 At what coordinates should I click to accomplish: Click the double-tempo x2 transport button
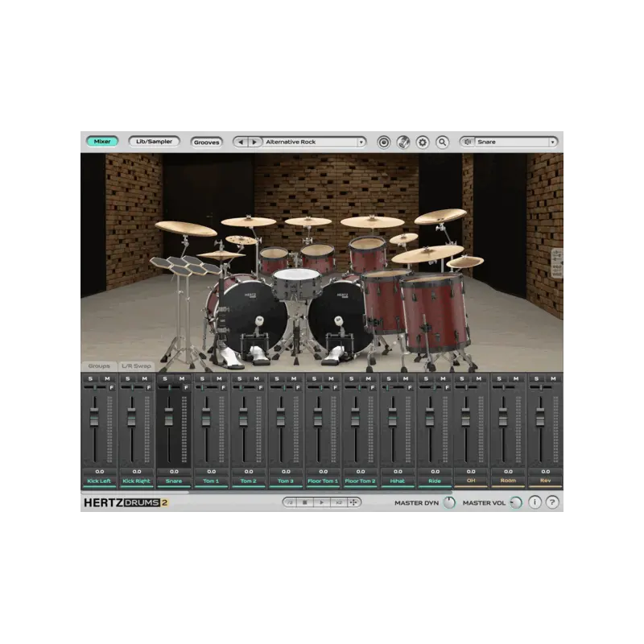tap(338, 502)
